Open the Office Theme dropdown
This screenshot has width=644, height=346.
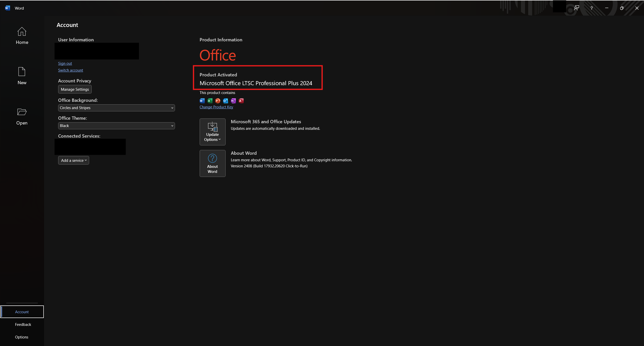(x=116, y=126)
